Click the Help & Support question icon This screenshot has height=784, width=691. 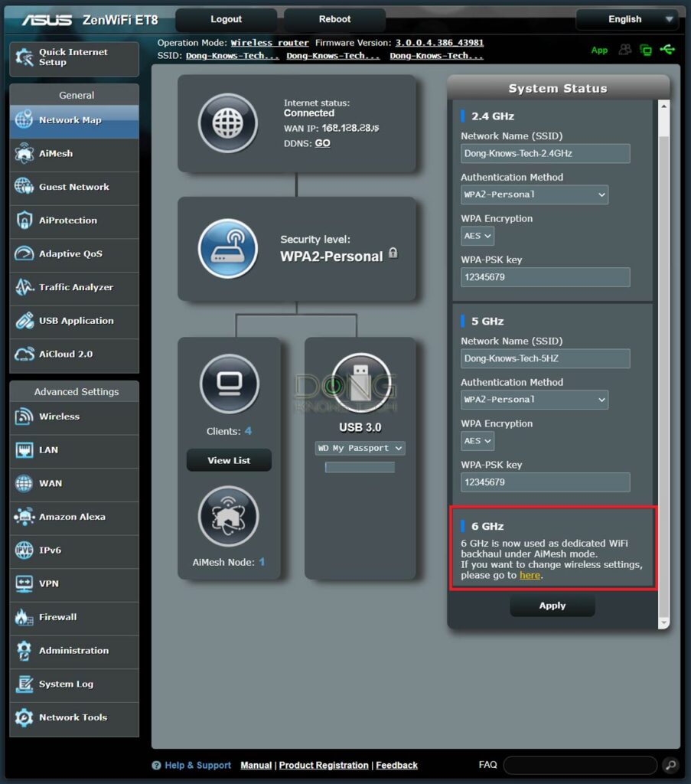pos(156,765)
